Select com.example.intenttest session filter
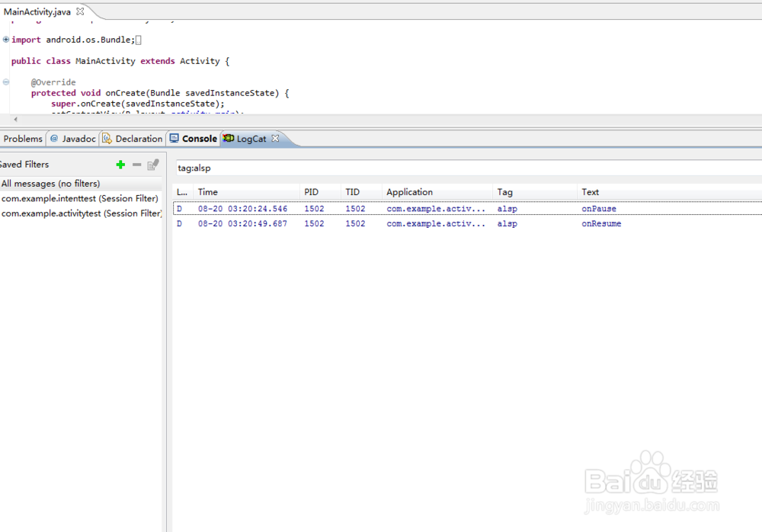 [81, 198]
